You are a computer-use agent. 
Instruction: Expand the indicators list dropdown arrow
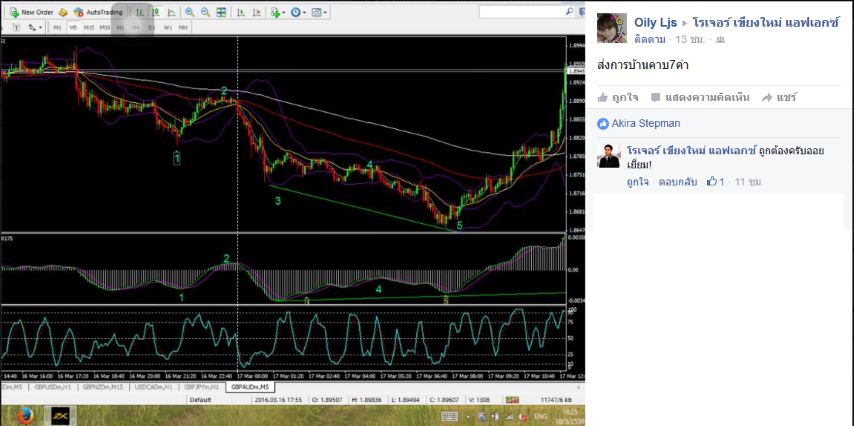point(283,13)
